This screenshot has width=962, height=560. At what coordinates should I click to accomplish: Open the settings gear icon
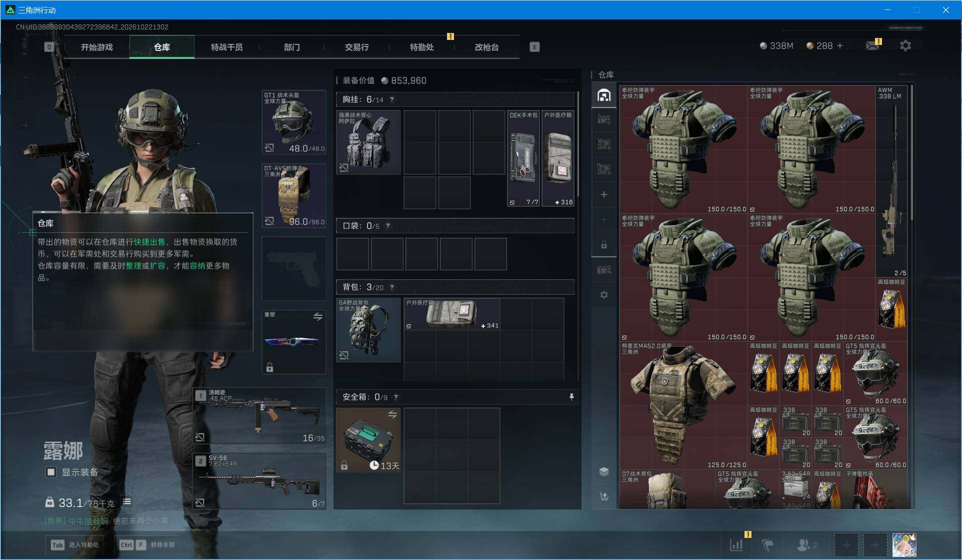[x=905, y=46]
